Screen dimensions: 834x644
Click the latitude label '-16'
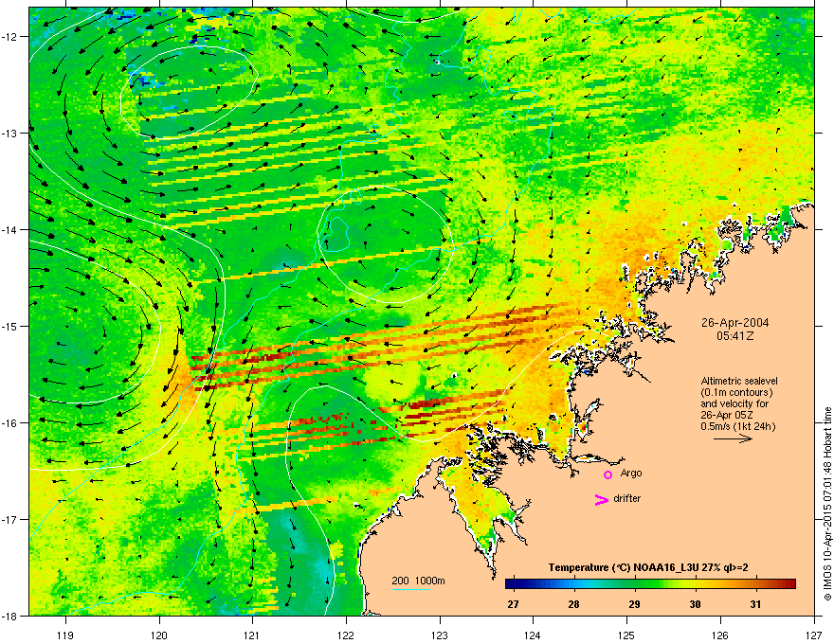pyautogui.click(x=9, y=423)
